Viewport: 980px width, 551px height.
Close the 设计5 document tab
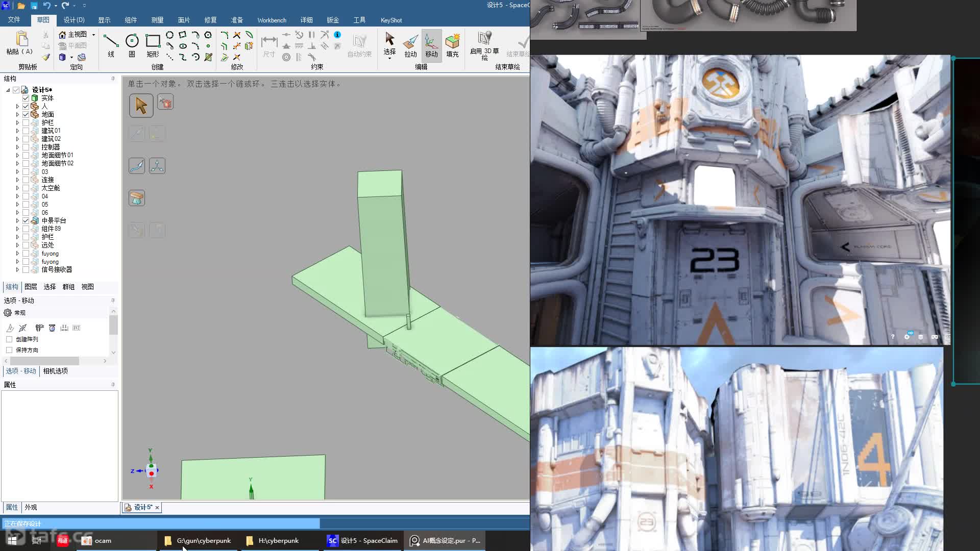point(157,507)
